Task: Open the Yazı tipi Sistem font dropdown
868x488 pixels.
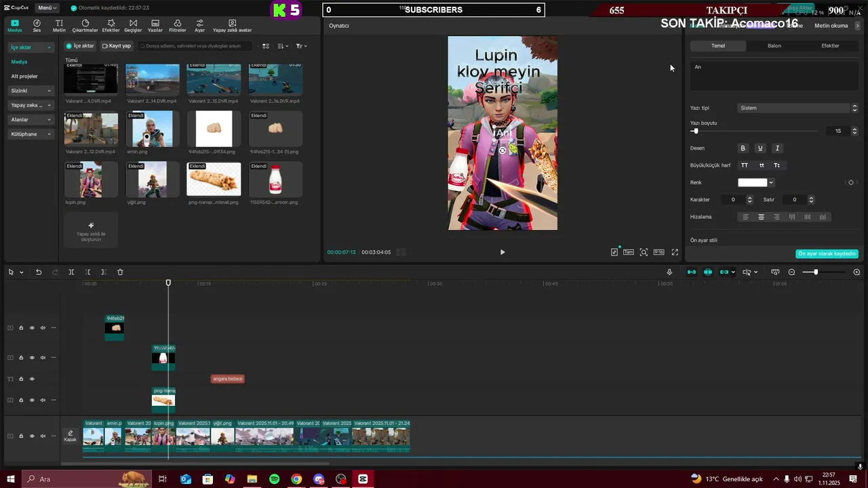Action: [x=797, y=108]
